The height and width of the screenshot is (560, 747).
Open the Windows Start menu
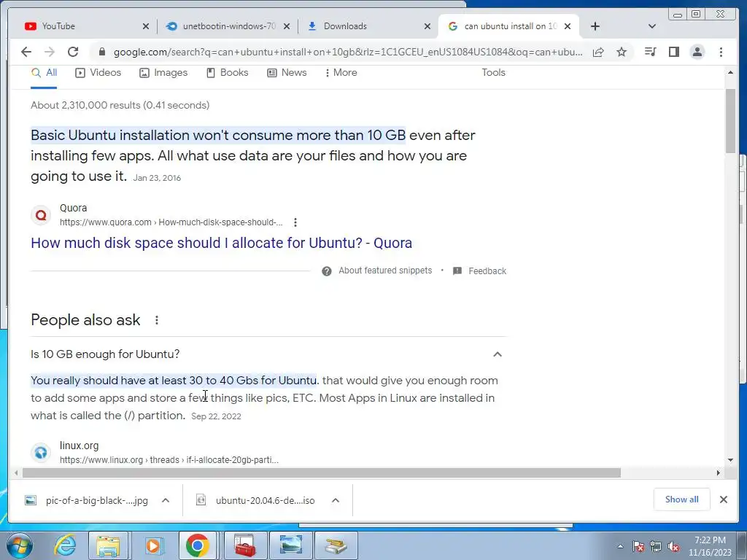coord(20,545)
